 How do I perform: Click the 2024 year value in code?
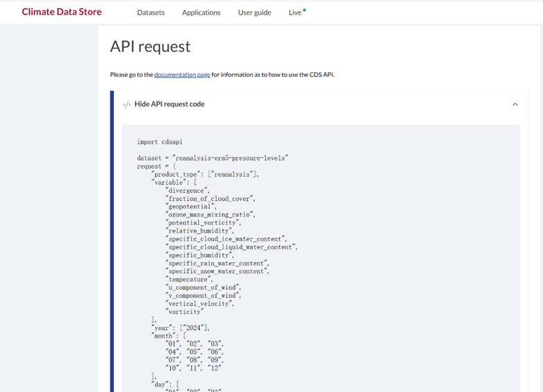click(196, 328)
